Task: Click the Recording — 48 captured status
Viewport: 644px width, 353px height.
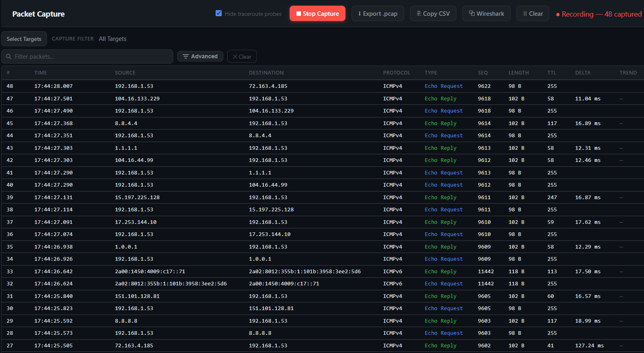Action: [x=599, y=14]
